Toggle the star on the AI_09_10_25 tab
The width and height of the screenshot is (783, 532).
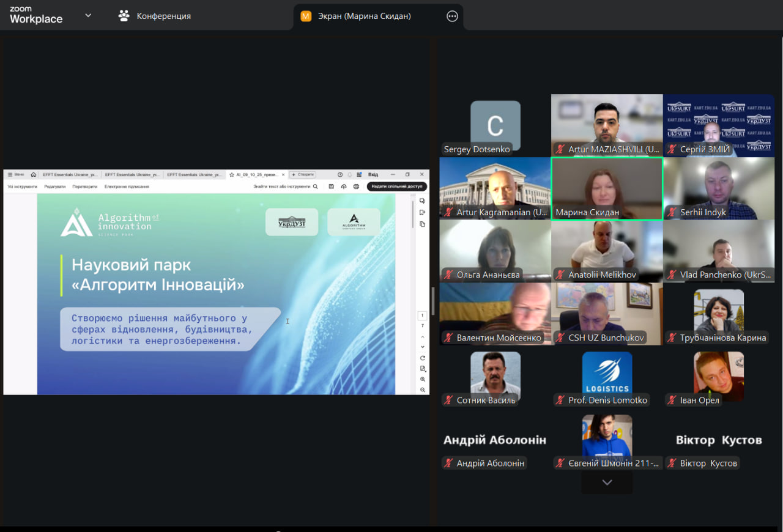point(232,175)
